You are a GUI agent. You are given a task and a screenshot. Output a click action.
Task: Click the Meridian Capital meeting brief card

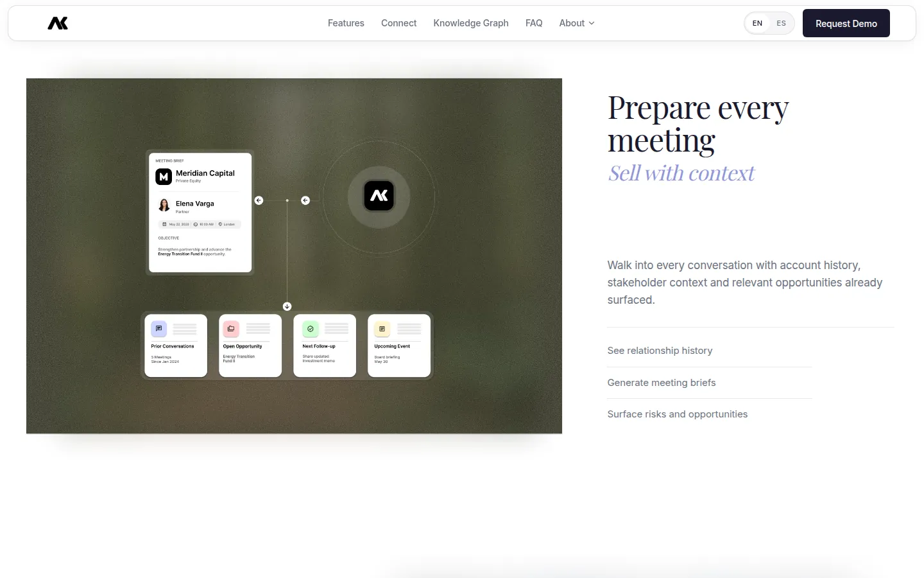tap(200, 213)
